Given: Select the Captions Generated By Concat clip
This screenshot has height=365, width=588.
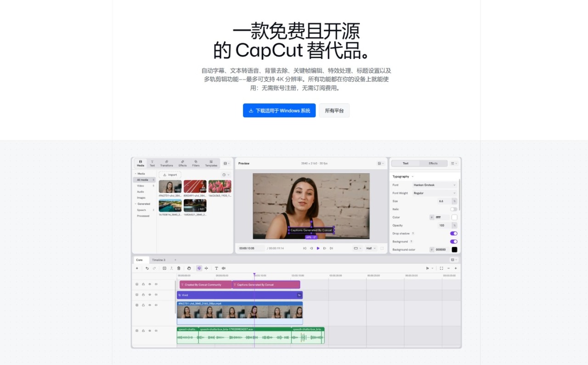Looking at the screenshot, I should click(266, 285).
